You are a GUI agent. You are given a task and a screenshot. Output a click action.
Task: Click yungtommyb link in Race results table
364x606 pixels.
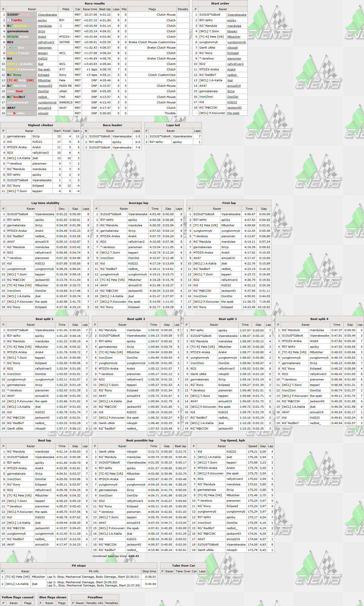tap(47, 102)
